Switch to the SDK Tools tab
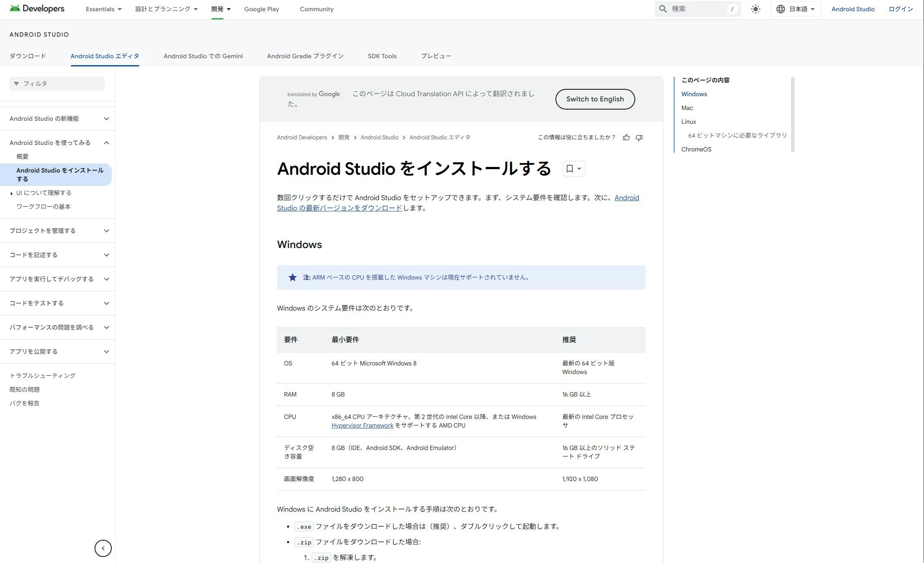Viewport: 924px width, 563px height. click(x=382, y=56)
